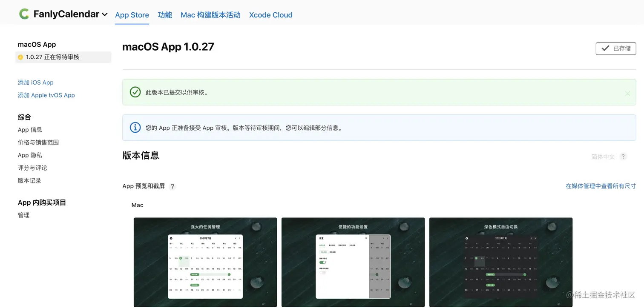Screen dimensions: 644x308
Task: Click help icon next to 简体中文
Action: (623, 157)
